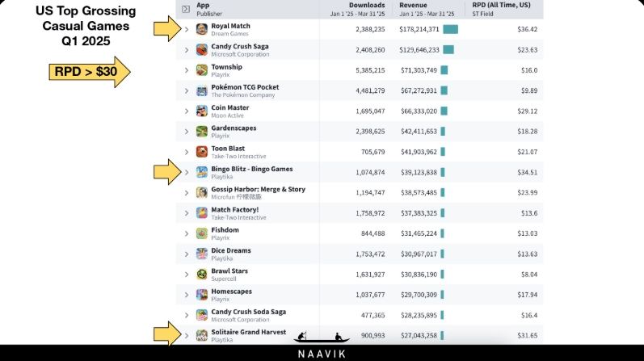Open the Coin Master app icon
The height and width of the screenshot is (361, 644).
pyautogui.click(x=201, y=111)
